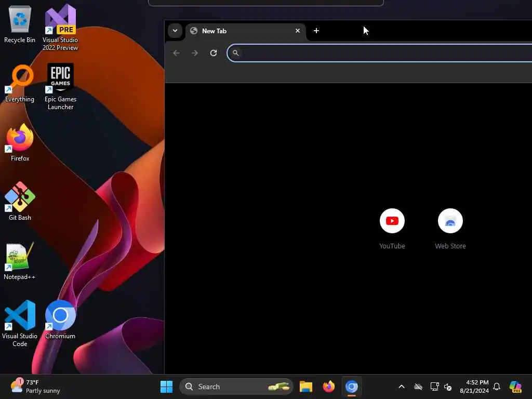Click the browser back arrow

point(176,53)
